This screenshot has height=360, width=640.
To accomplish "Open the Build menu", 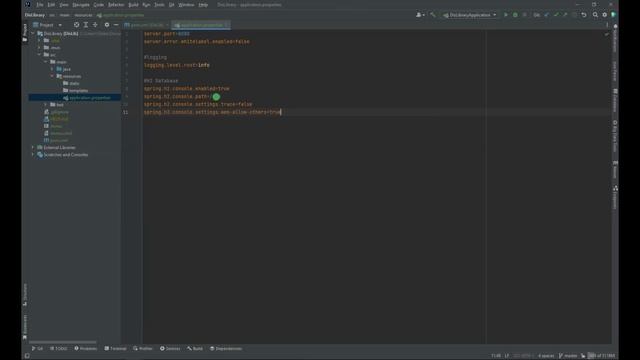I will [133, 5].
